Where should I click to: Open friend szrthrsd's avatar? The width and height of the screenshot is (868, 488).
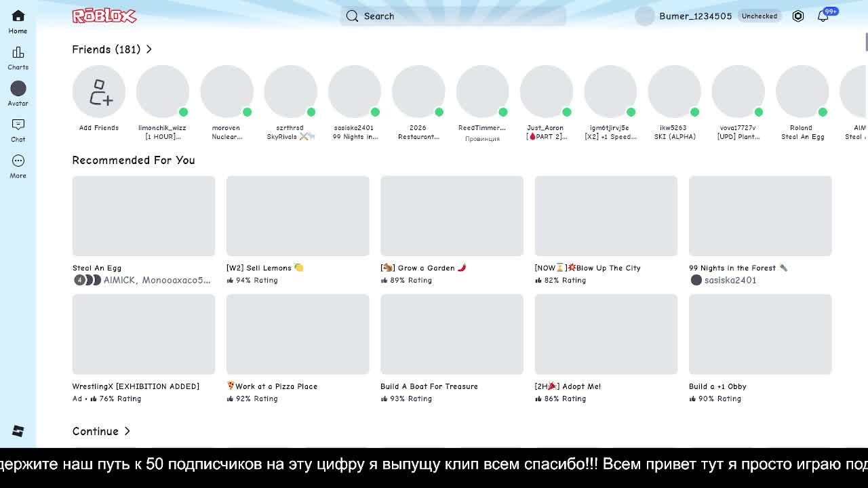pyautogui.click(x=290, y=92)
